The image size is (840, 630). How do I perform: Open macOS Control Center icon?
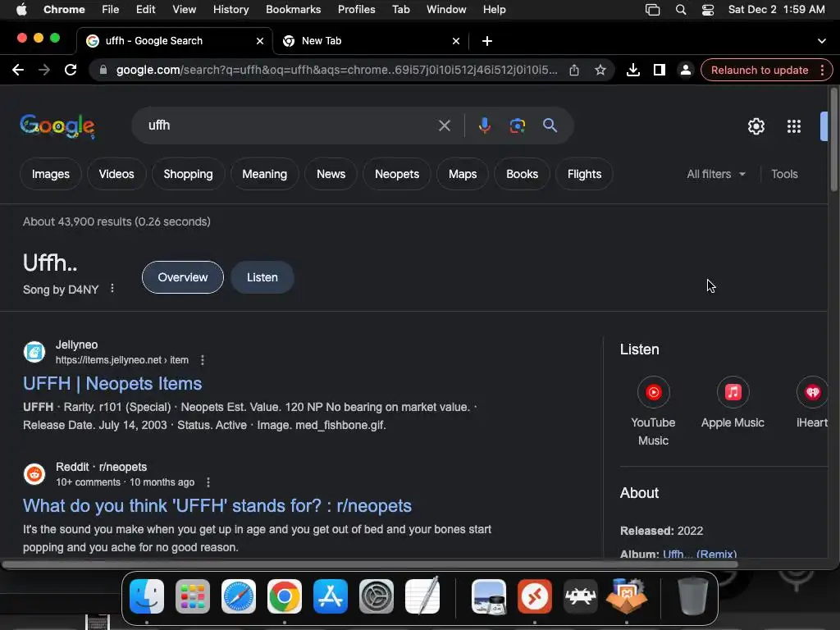708,10
